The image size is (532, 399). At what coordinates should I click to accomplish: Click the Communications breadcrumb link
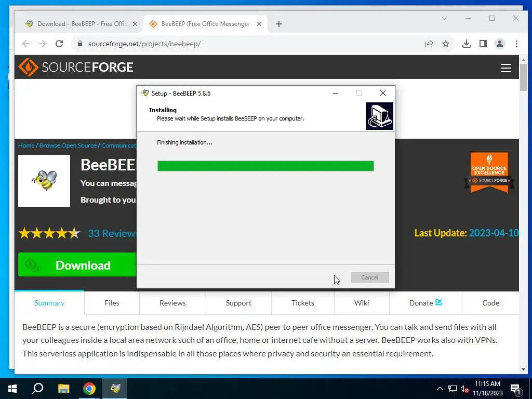[119, 145]
